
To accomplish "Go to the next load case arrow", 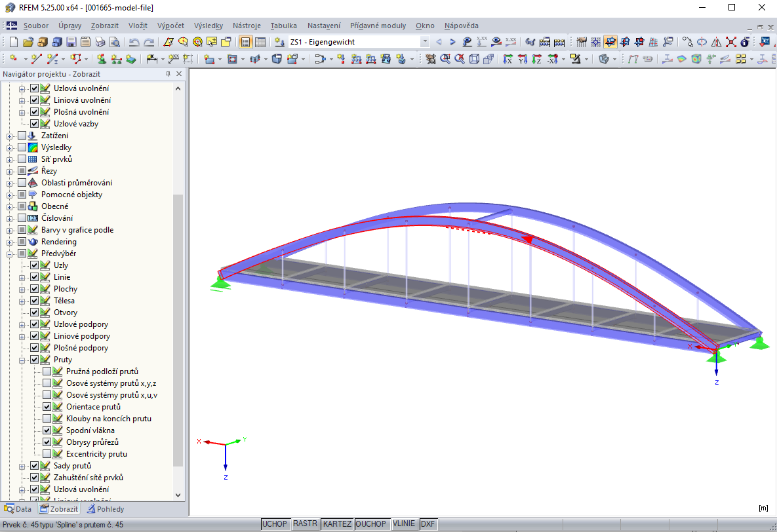I will coord(452,42).
